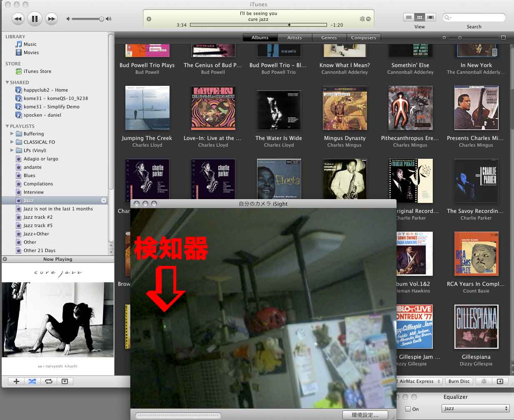Skip forward to the next track
Viewport: 514px width, 420px height.
tap(51, 18)
